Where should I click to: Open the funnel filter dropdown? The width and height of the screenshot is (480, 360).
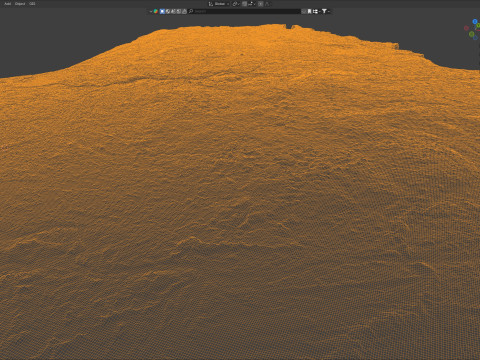coord(326,11)
